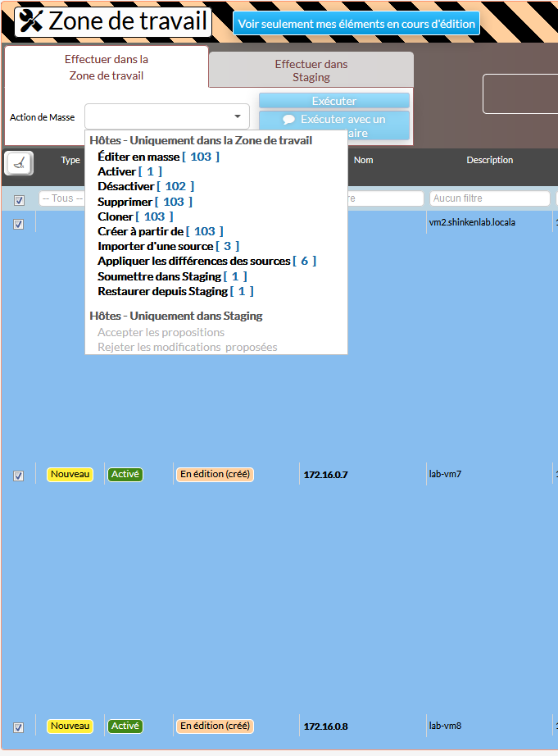Click the Description filter input field
The image size is (558, 756).
point(489,198)
